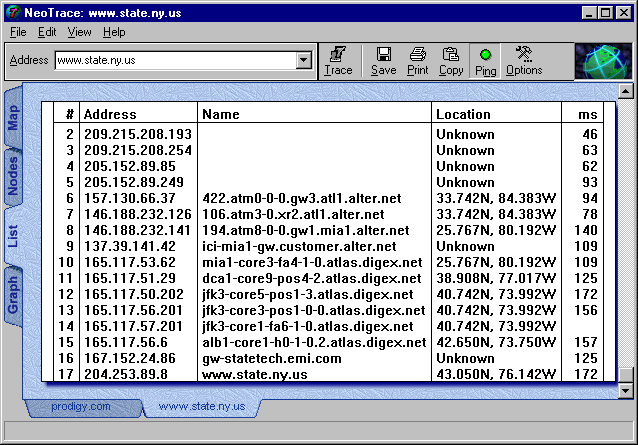Click the NeoTrace title bar app icon
The width and height of the screenshot is (638, 445).
pyautogui.click(x=13, y=13)
